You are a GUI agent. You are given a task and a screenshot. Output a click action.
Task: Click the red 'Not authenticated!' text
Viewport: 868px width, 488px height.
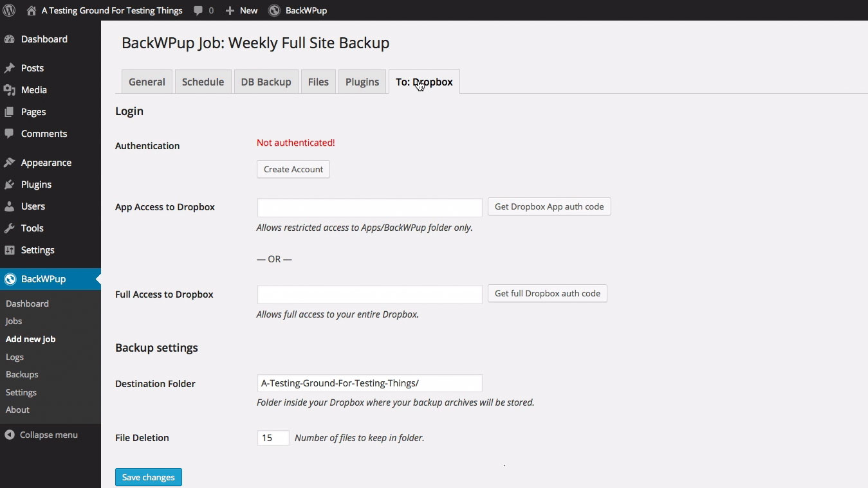coord(295,143)
